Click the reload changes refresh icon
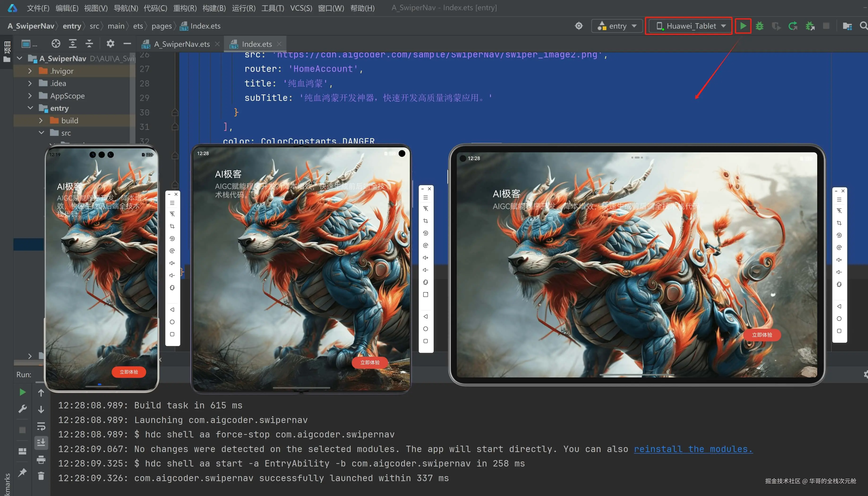This screenshot has height=496, width=868. pos(793,26)
